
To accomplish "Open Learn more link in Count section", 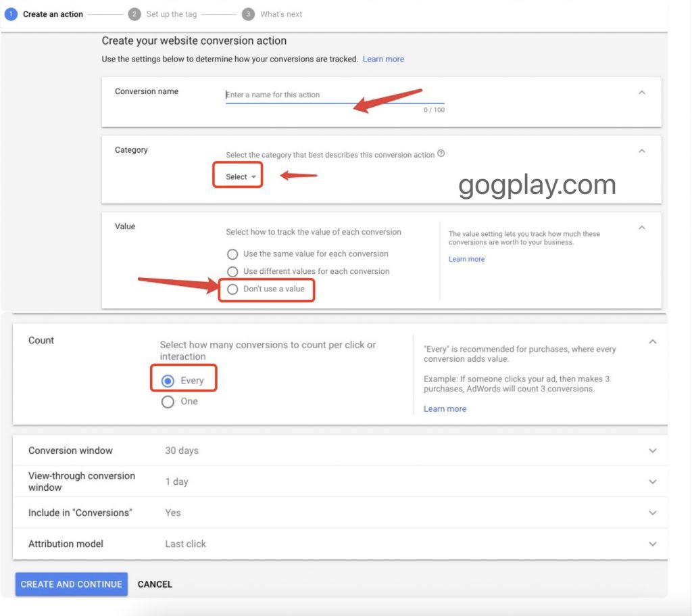I will click(445, 409).
